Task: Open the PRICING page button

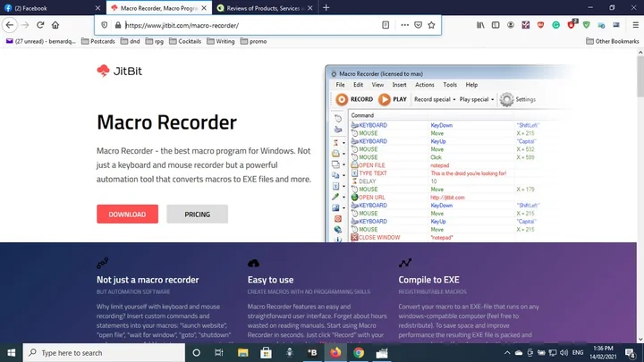Action: pos(197,215)
